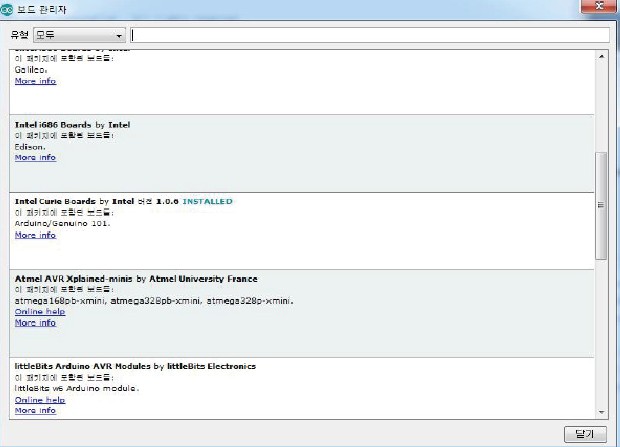Open More info for Atmel AVR Xplained-minis
This screenshot has width=620, height=447.
click(36, 323)
